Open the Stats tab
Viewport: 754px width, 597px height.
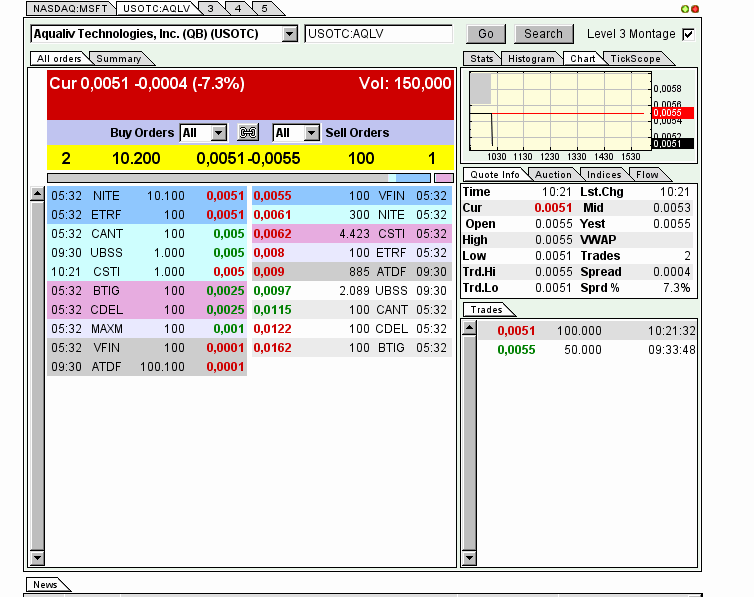click(x=481, y=59)
